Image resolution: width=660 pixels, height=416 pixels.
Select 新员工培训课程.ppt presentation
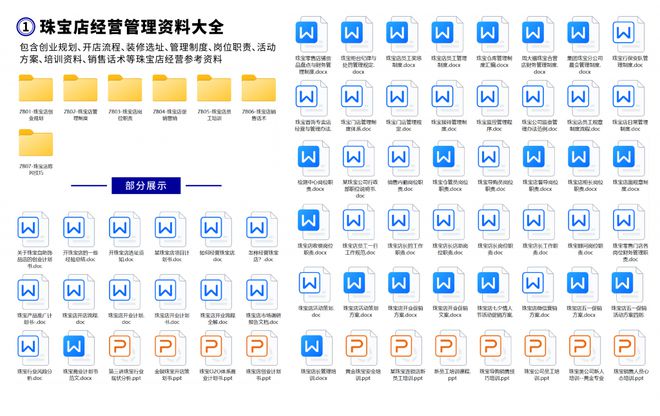pyautogui.click(x=451, y=349)
